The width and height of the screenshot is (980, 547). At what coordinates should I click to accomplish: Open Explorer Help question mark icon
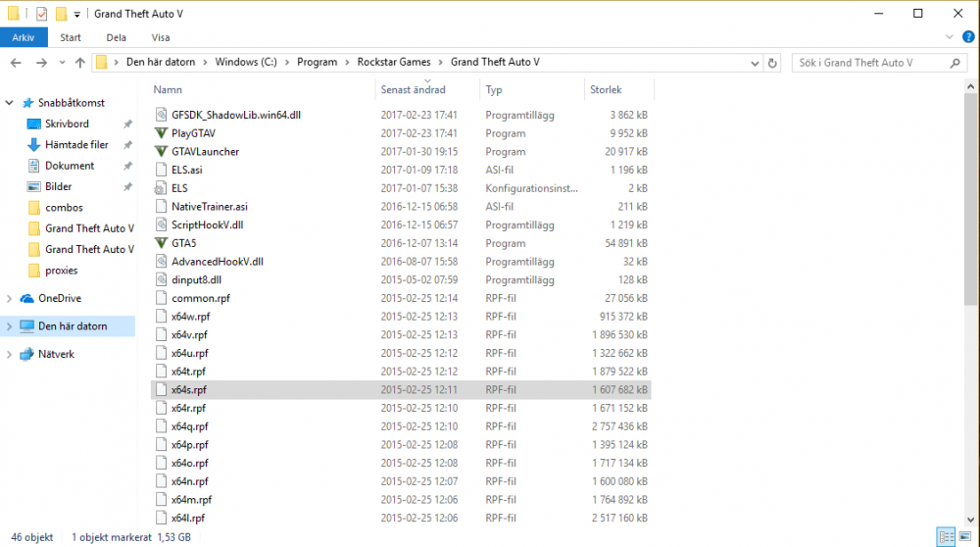968,37
